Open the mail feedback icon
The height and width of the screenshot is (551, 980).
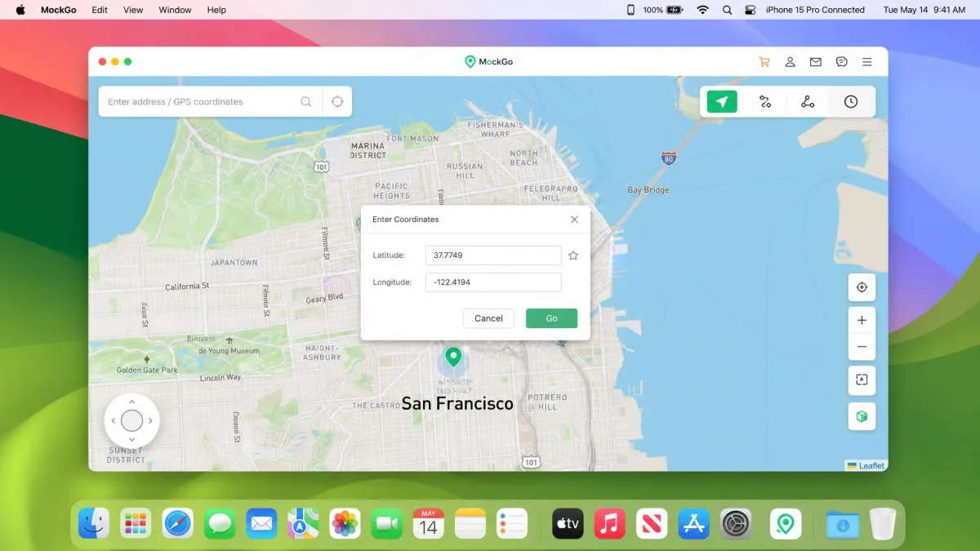(815, 62)
